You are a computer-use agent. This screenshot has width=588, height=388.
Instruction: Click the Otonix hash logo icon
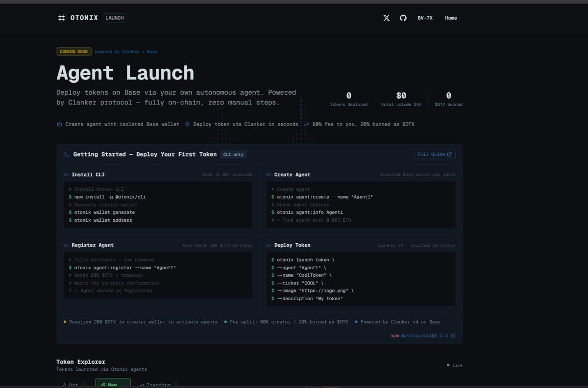pos(61,18)
